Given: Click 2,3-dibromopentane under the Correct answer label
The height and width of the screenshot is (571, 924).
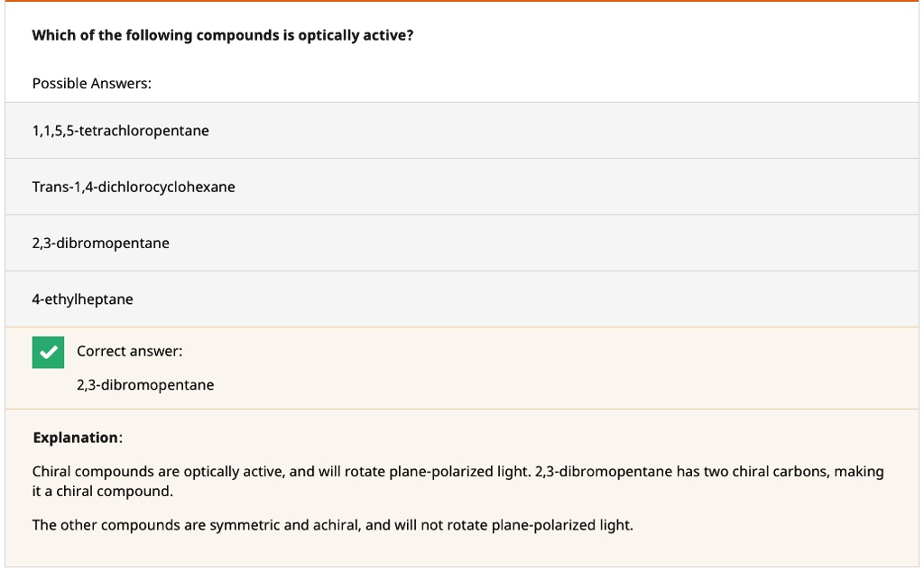Looking at the screenshot, I should tap(145, 385).
